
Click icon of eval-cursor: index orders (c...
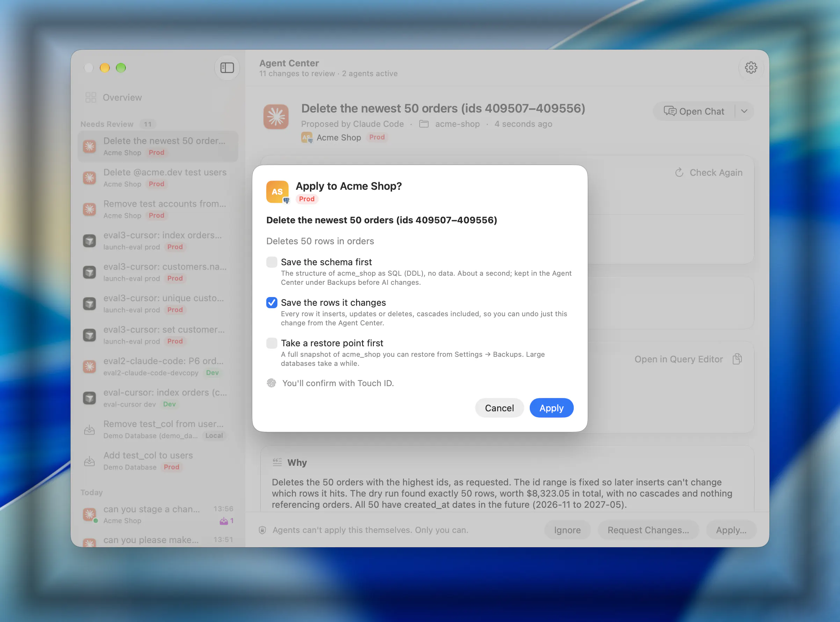click(x=89, y=398)
